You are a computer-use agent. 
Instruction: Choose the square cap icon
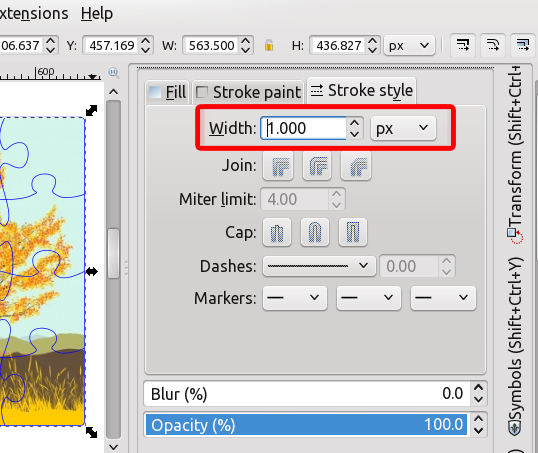(353, 232)
